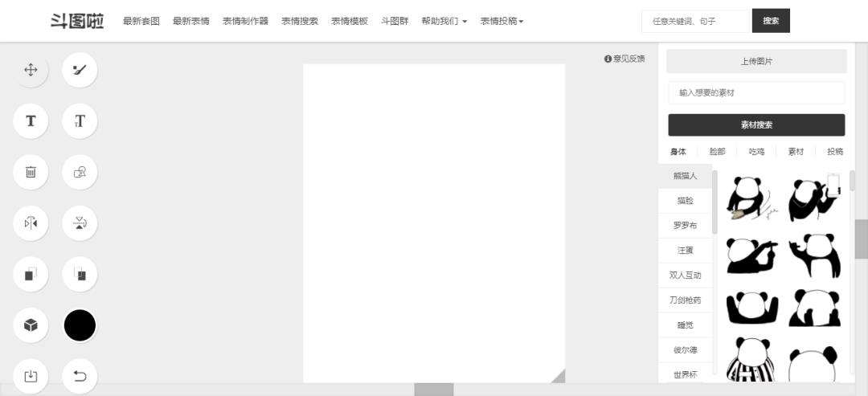Click the undo arrow icon
Image resolution: width=868 pixels, height=396 pixels.
(80, 376)
